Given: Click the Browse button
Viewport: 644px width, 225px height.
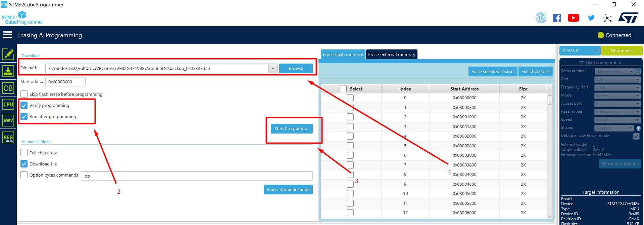Looking at the screenshot, I should (296, 69).
